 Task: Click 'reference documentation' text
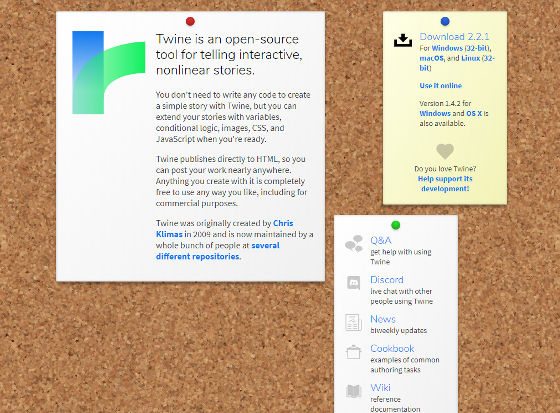[x=395, y=404]
